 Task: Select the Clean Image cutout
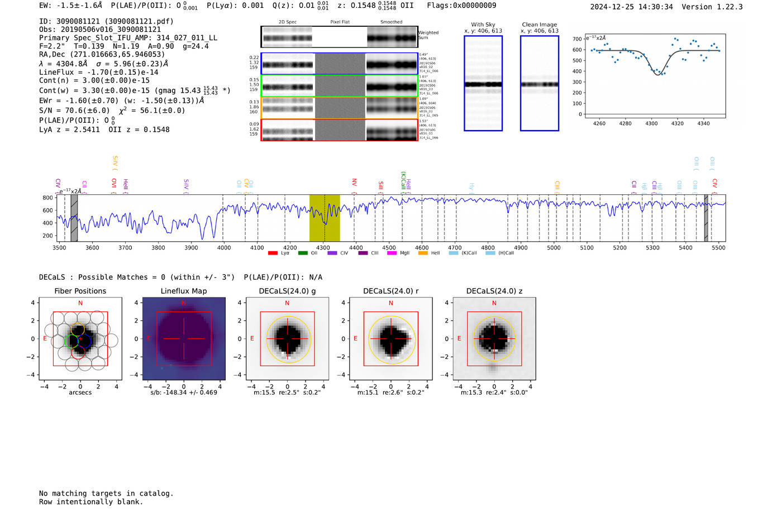[x=540, y=83]
